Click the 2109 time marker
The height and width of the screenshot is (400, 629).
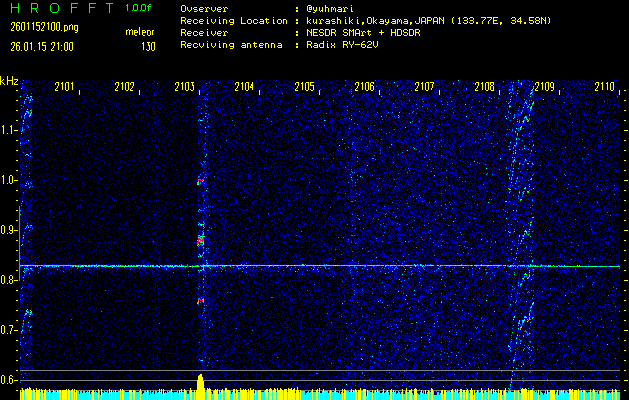click(x=544, y=86)
